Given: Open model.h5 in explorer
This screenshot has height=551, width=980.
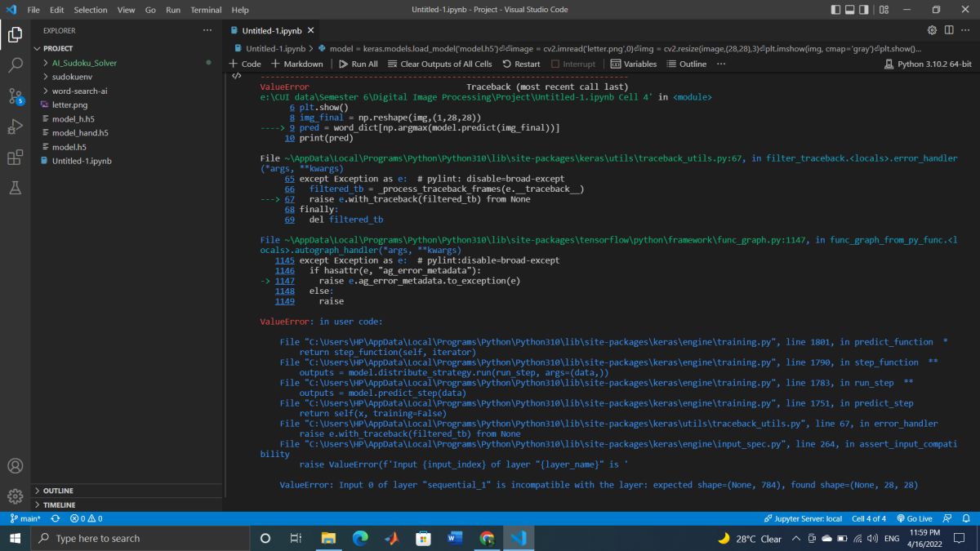Looking at the screenshot, I should tap(127, 147).
